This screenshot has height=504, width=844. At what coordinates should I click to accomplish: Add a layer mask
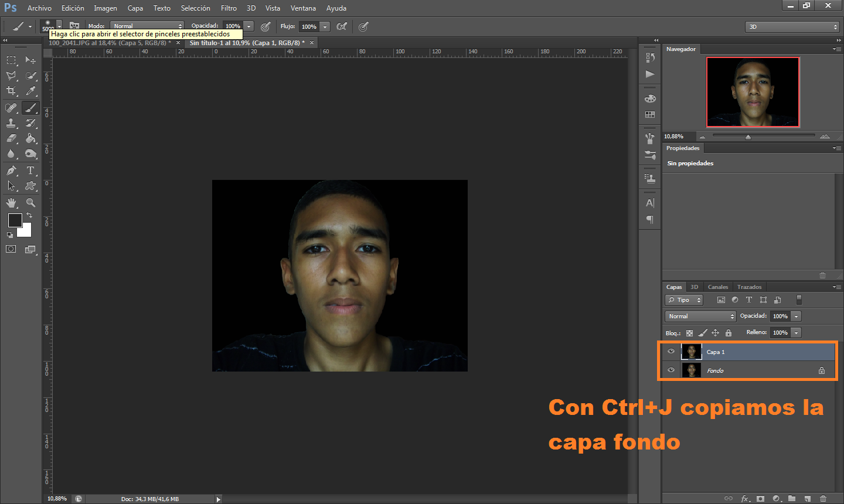pyautogui.click(x=760, y=499)
